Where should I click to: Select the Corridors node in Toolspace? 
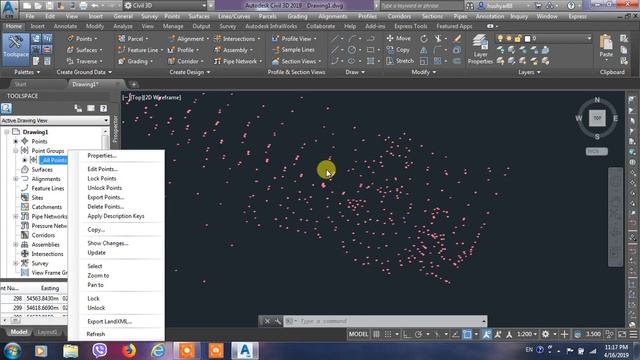(x=43, y=235)
